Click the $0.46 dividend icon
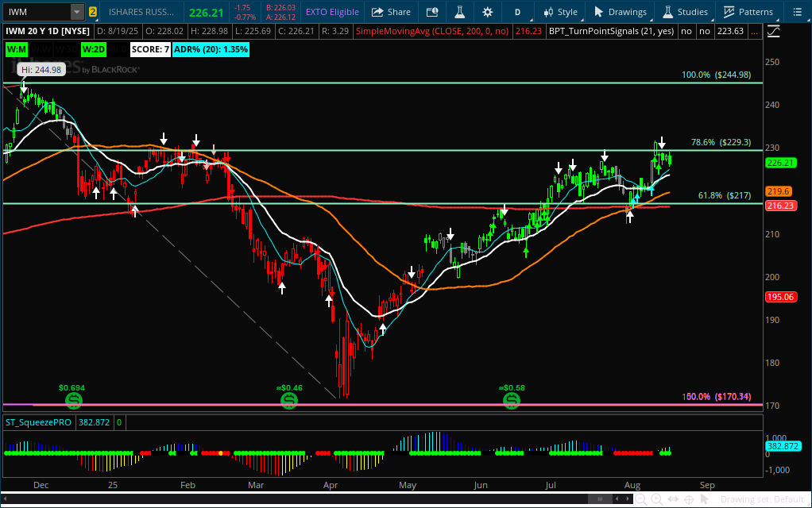The height and width of the screenshot is (508, 812). click(289, 400)
